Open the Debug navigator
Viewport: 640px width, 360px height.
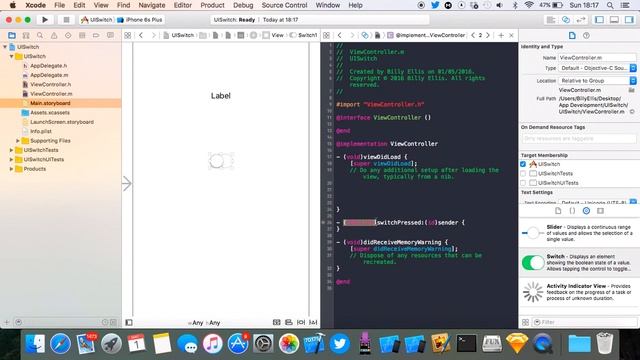point(82,36)
